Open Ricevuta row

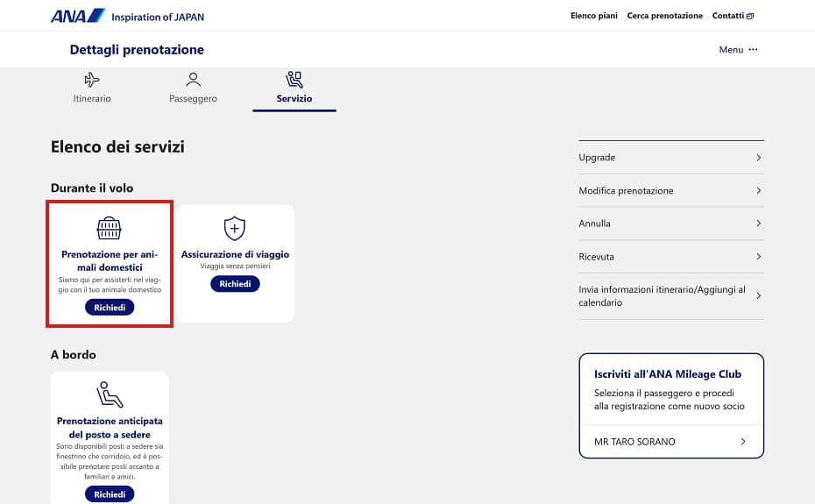click(671, 257)
